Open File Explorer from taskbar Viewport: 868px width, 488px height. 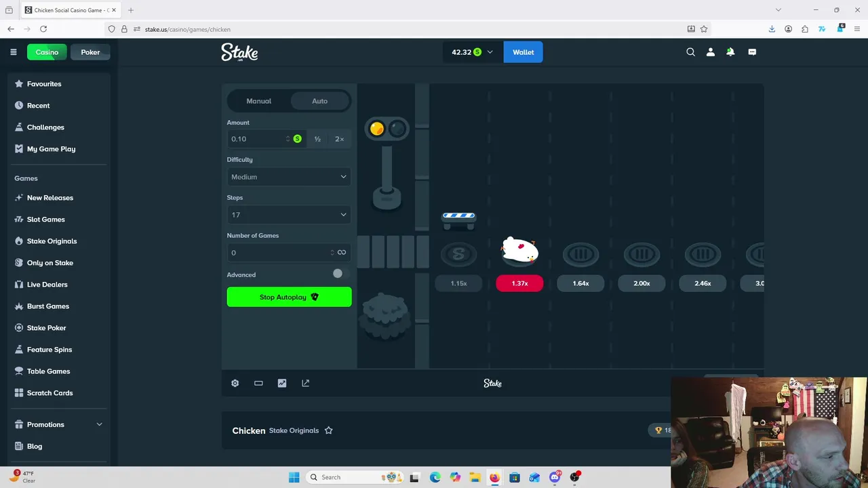click(x=475, y=477)
